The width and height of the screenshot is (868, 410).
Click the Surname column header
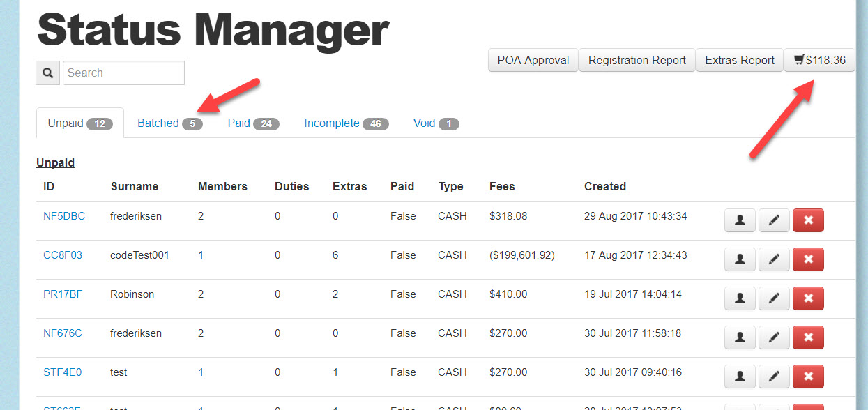coord(135,186)
